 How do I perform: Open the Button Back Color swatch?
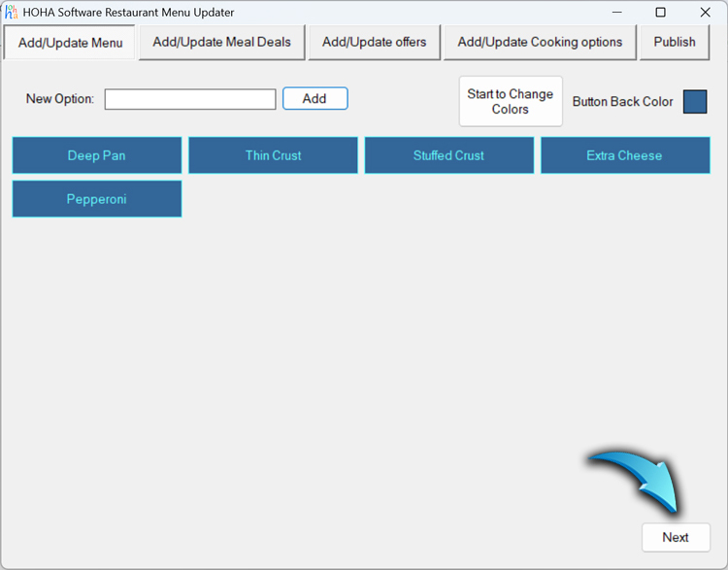coord(695,102)
